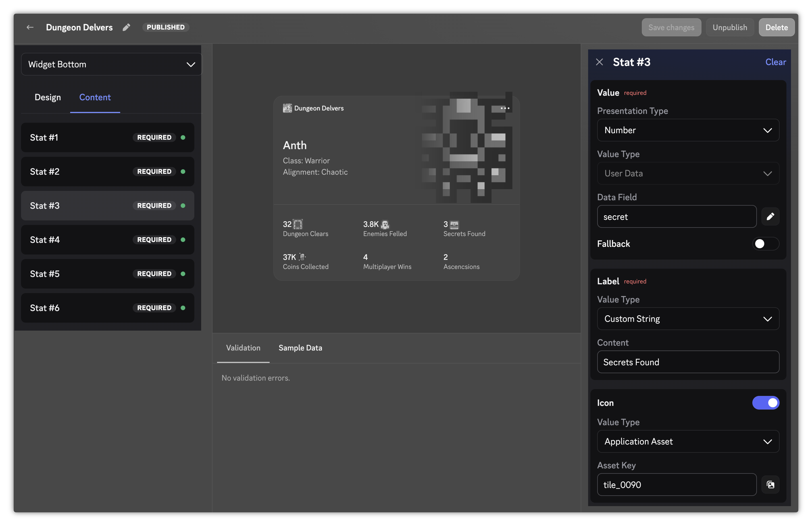Click the REQUIRED badge on Stat #1
Viewport: 812px width, 526px height.
click(154, 137)
